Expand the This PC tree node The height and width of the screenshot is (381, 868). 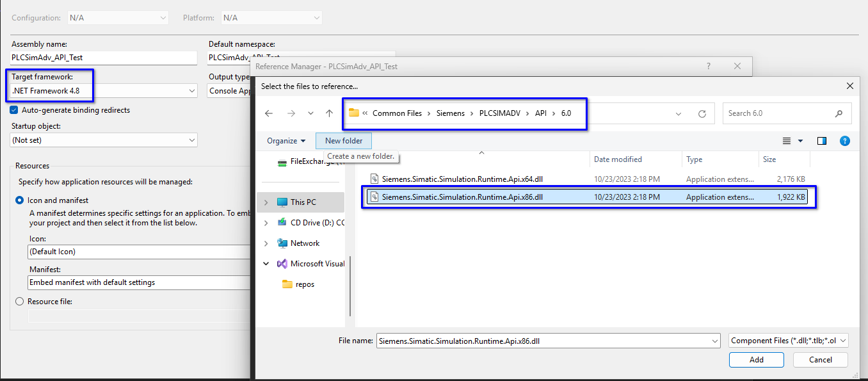point(266,202)
